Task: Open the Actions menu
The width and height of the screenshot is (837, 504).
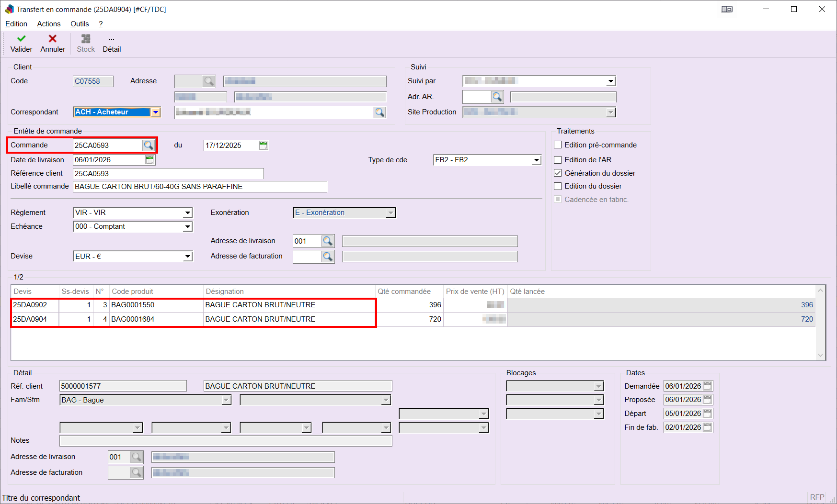Action: (x=49, y=24)
